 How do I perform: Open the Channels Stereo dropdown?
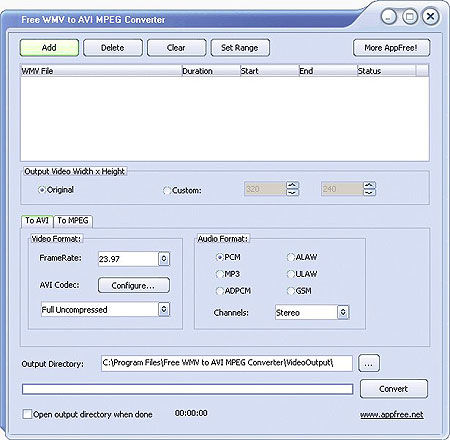pyautogui.click(x=343, y=312)
